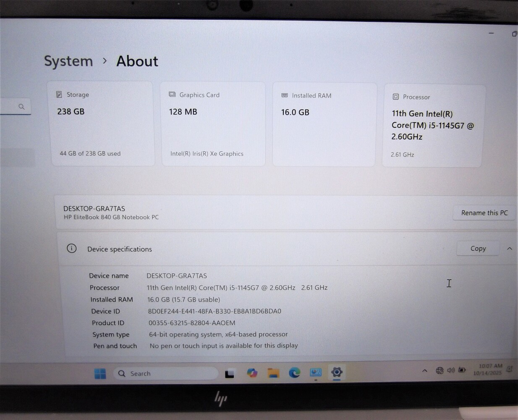Select the Graphics Card info card
The width and height of the screenshot is (518, 420).
click(213, 124)
